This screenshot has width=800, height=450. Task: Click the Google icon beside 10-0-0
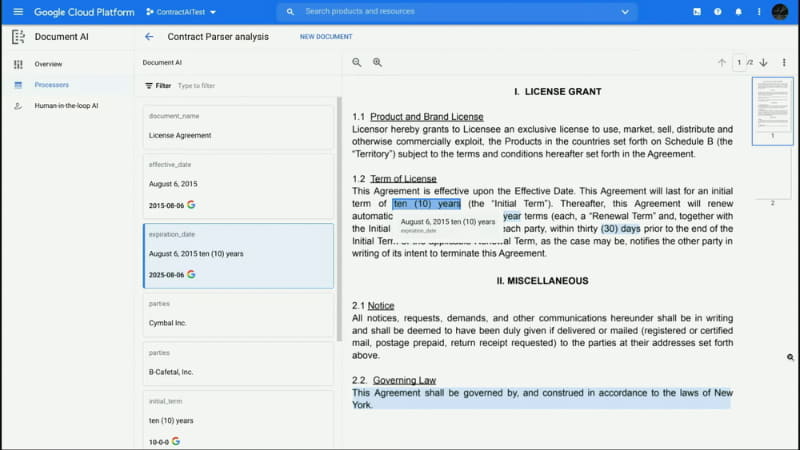[176, 441]
